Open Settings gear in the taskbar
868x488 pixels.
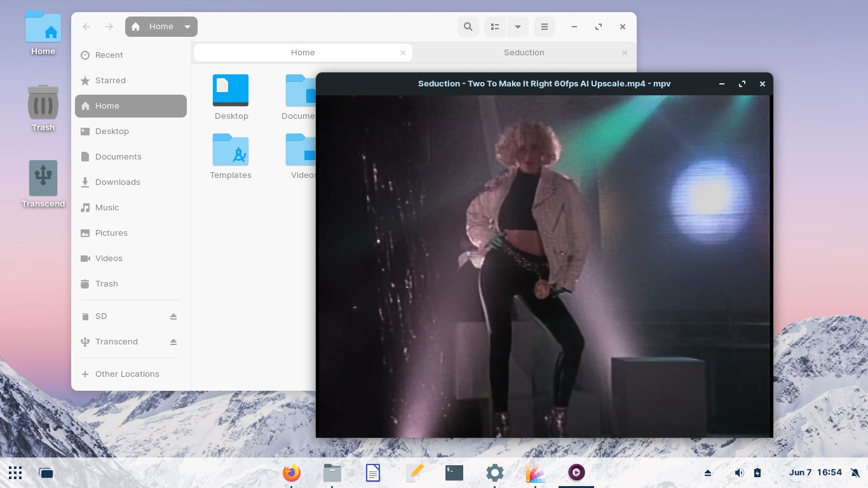[x=495, y=473]
